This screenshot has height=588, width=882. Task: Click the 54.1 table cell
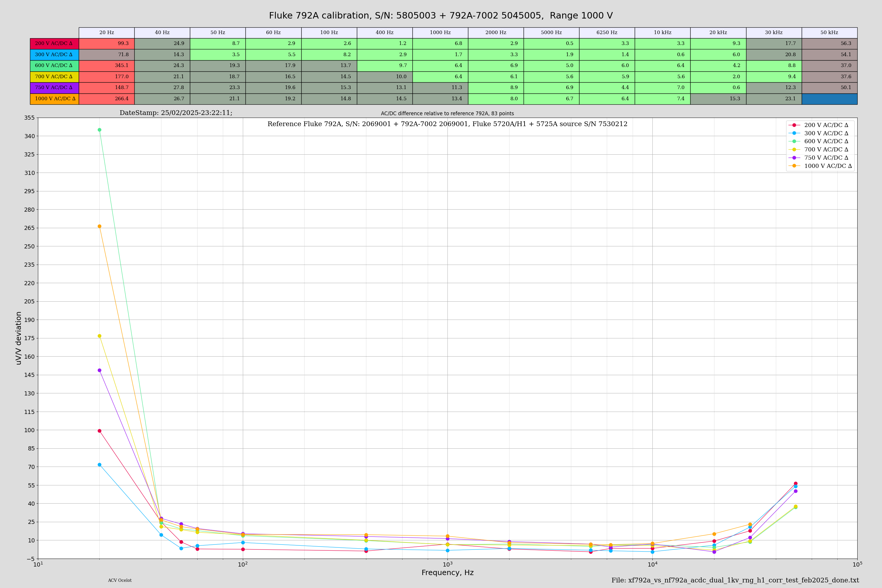coord(829,55)
